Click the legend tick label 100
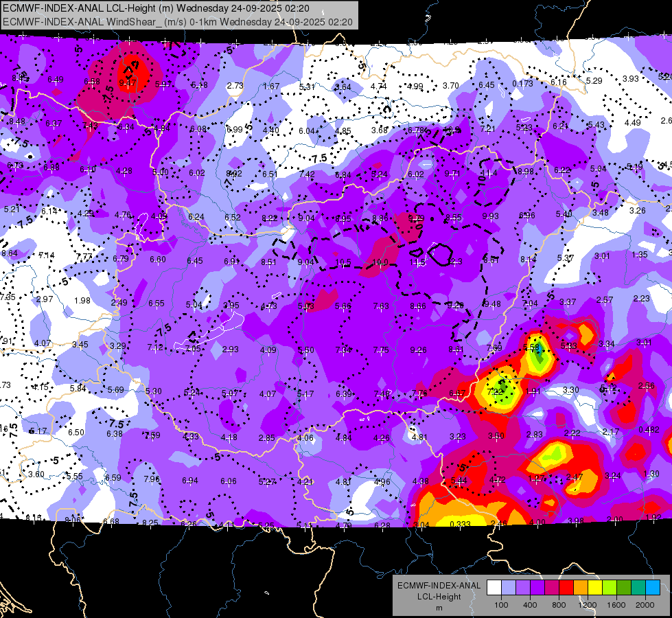 [x=501, y=605]
